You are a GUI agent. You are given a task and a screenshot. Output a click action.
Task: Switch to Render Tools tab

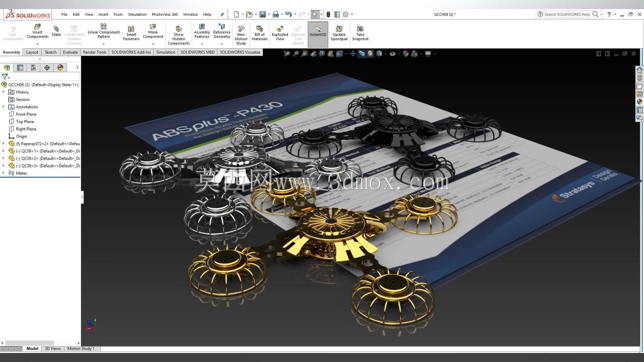95,52
